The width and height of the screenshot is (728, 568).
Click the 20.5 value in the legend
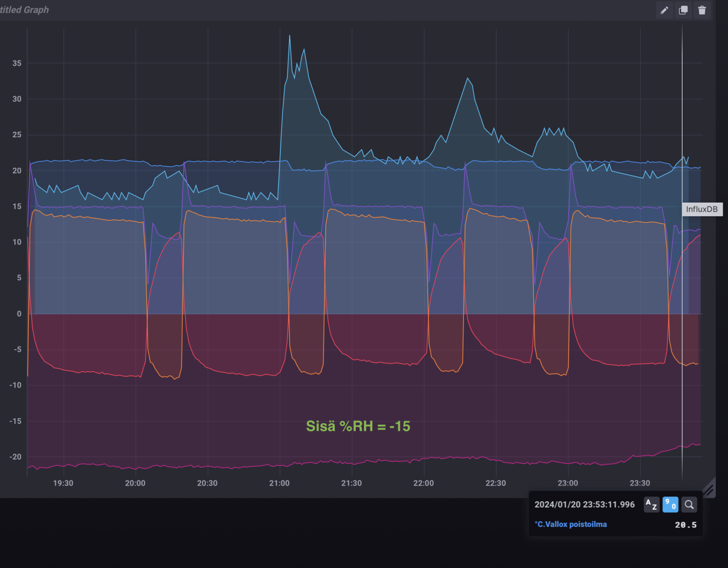click(685, 525)
